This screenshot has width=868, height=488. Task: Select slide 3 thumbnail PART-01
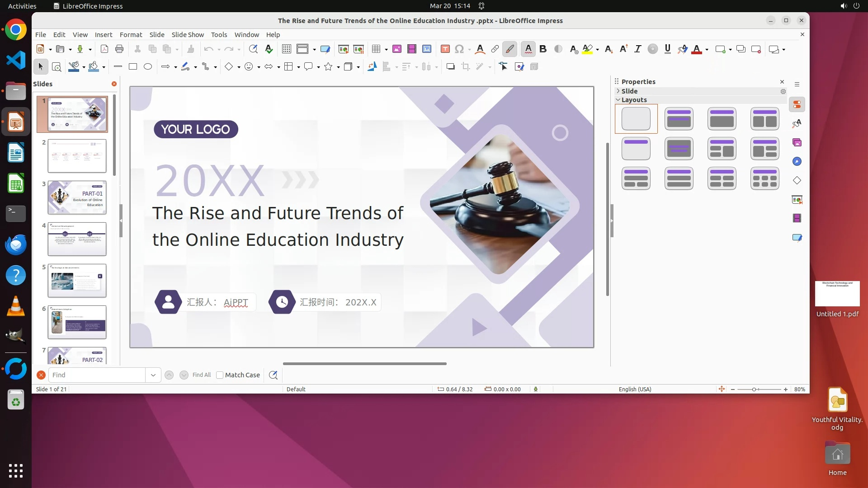77,197
